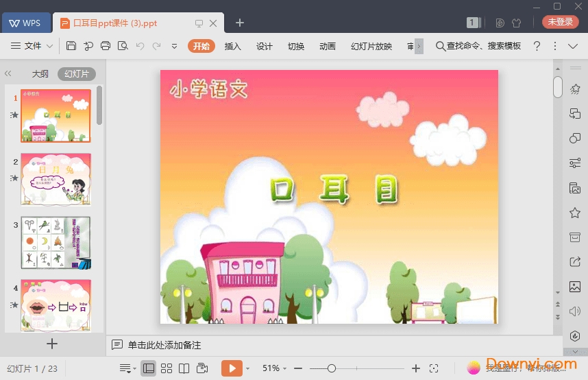This screenshot has height=380, width=588.
Task: Click the skin shirt icon in title bar
Action: tap(516, 23)
